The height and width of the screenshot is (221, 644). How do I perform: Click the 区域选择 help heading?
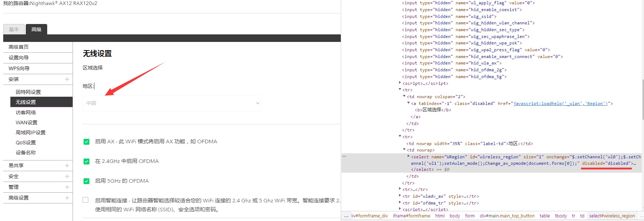pyautogui.click(x=93, y=68)
